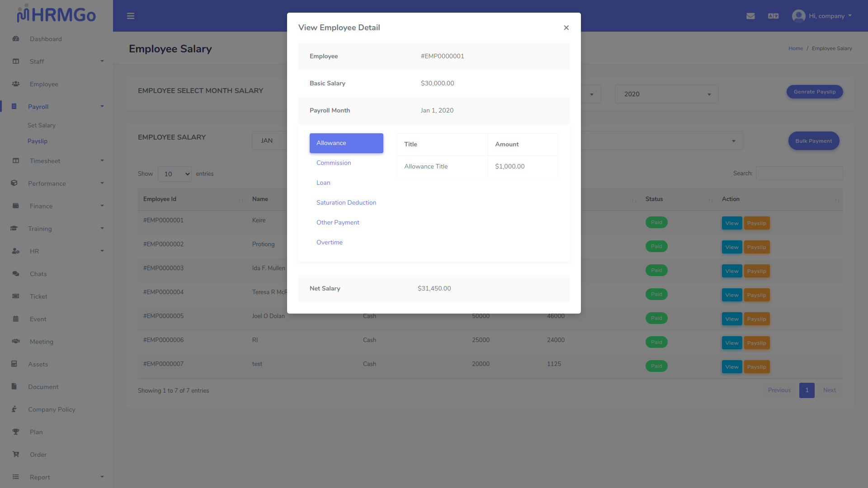Select the Allowance tab

click(346, 143)
